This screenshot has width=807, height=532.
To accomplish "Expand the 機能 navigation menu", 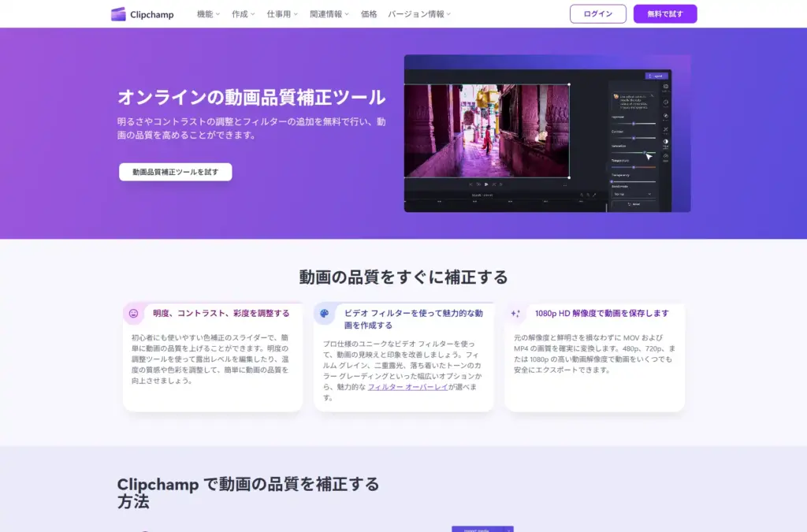I will coord(208,14).
